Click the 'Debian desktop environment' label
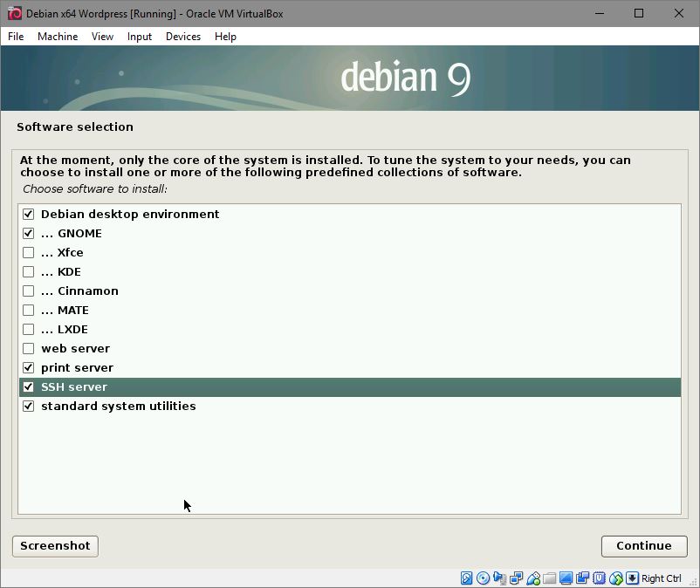700x588 pixels. [x=130, y=214]
